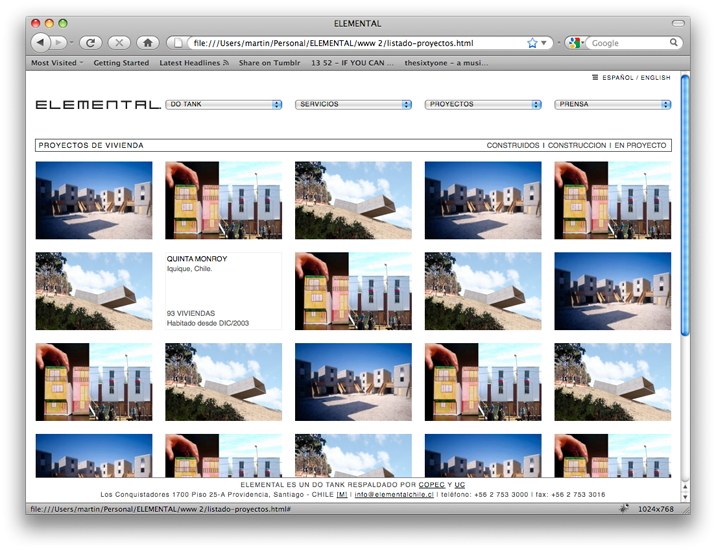
Task: Open Getting Started bookmark
Action: coord(121,63)
